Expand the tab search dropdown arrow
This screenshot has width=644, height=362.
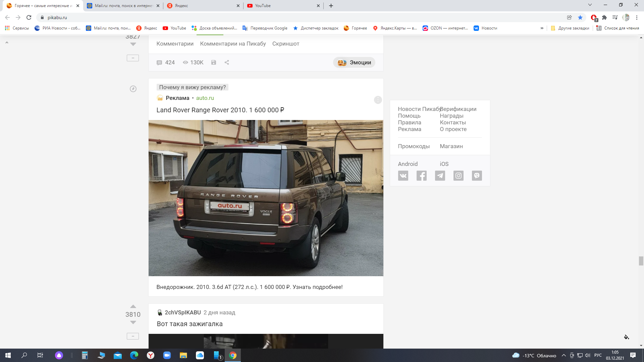click(590, 5)
